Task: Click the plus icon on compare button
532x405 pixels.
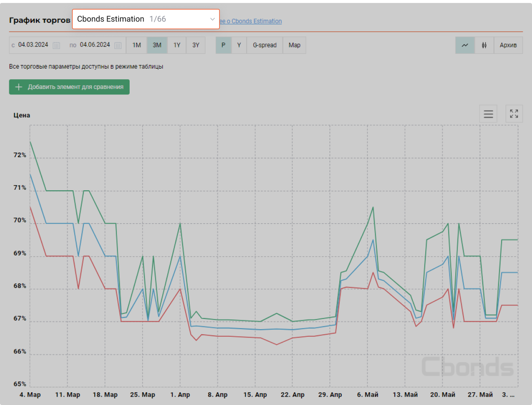Action: pyautogui.click(x=19, y=87)
